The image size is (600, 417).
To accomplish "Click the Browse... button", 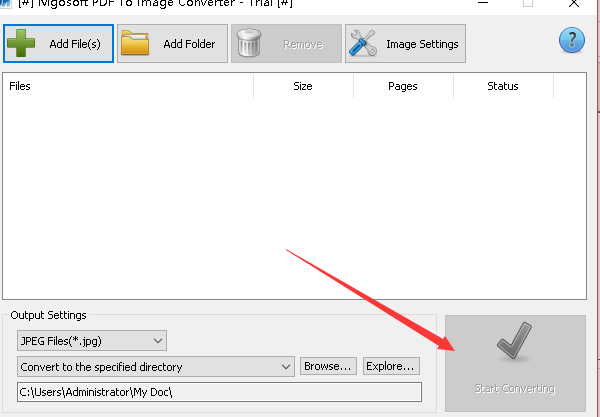I will (328, 366).
